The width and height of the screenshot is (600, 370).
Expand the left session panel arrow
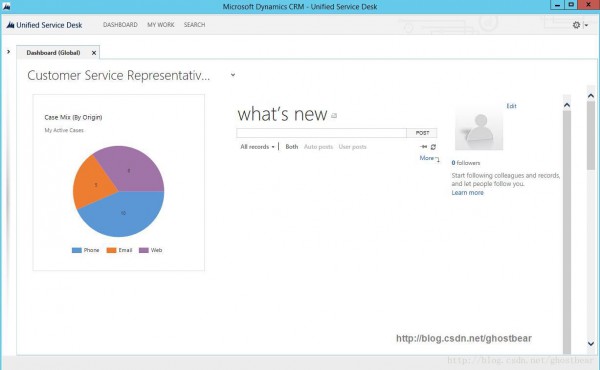pos(8,52)
